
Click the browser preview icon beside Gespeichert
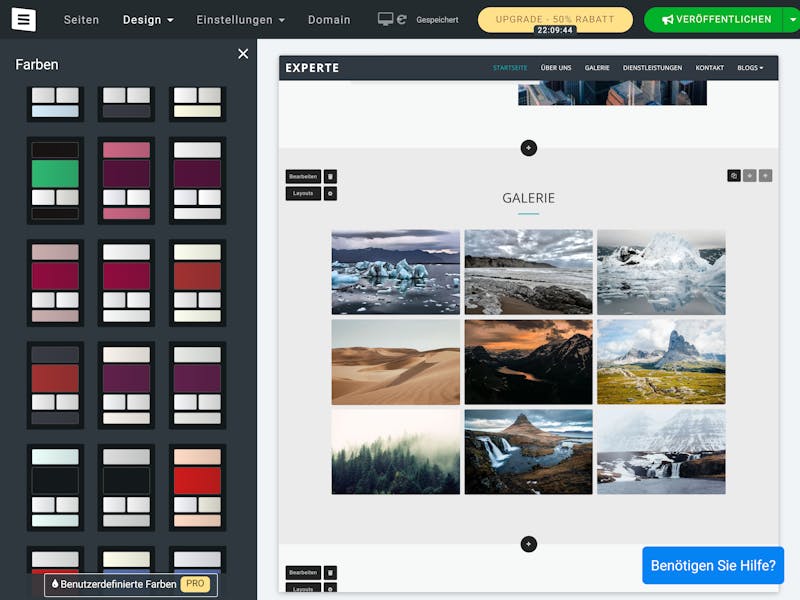(x=402, y=19)
